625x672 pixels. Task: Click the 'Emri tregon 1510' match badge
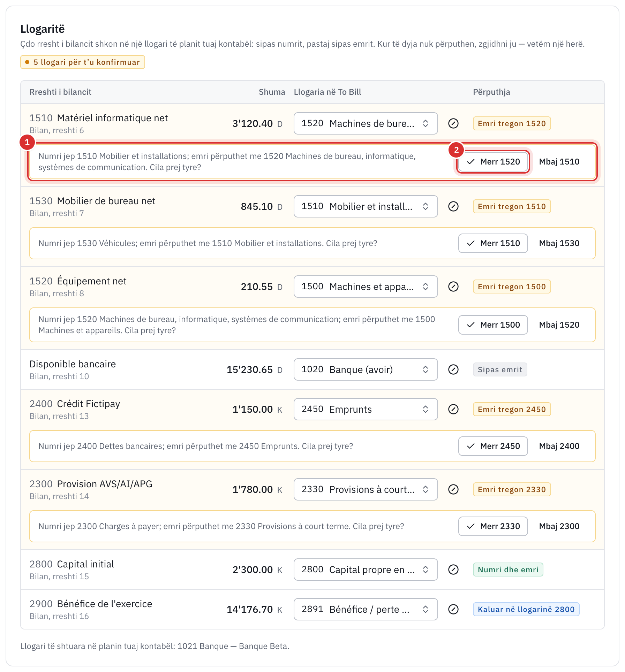click(512, 206)
